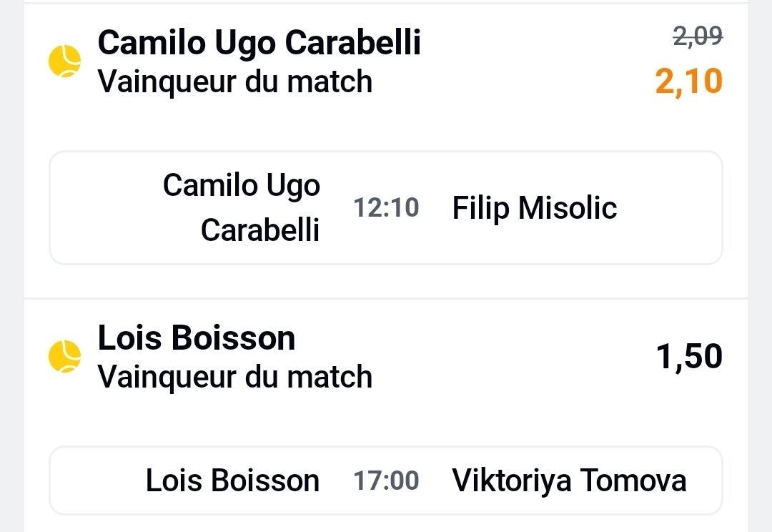This screenshot has width=772, height=532.
Task: Tap the tennis ball icon beside Carabelli bet
Action: coord(65,61)
